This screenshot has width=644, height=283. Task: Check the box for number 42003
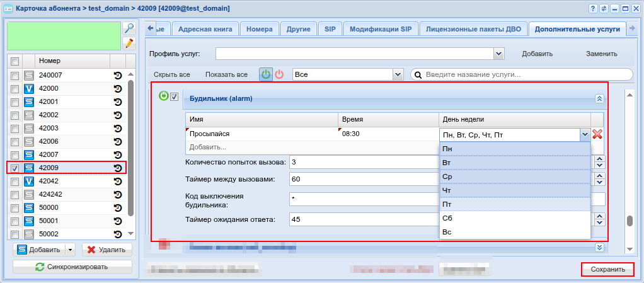pyautogui.click(x=14, y=128)
